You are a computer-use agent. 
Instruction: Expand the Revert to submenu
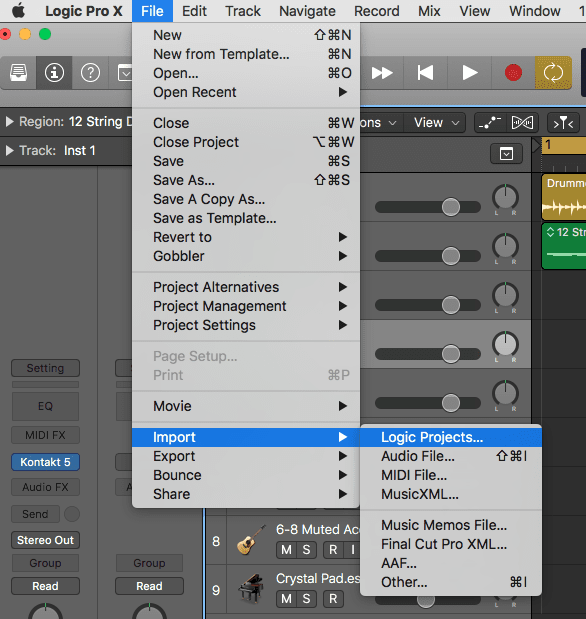click(246, 237)
